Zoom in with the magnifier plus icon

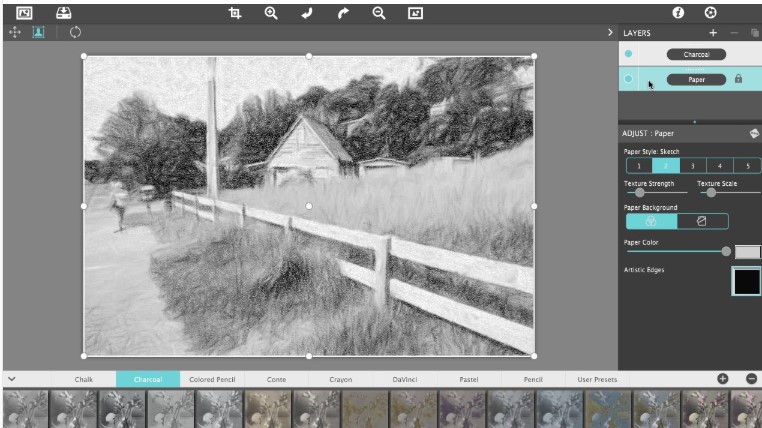tap(271, 13)
